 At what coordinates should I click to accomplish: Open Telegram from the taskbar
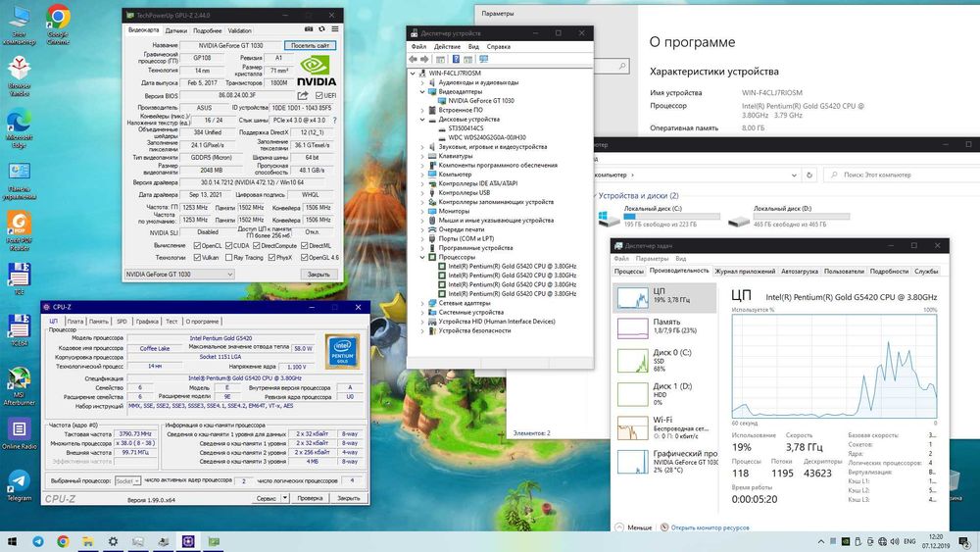pyautogui.click(x=38, y=541)
